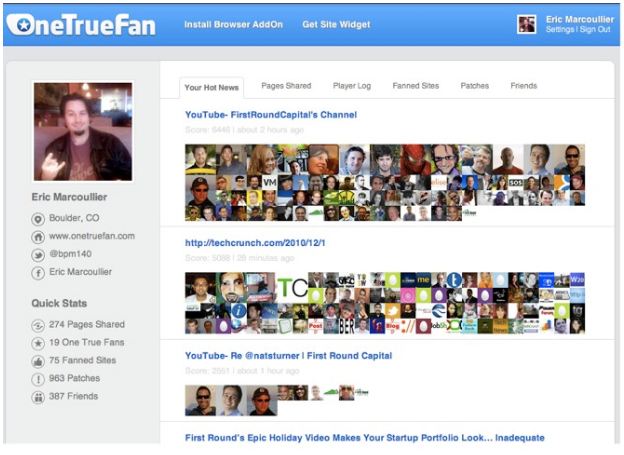Image resolution: width=624 pixels, height=455 pixels.
Task: Click the Pages Shared stat icon
Action: click(x=38, y=326)
